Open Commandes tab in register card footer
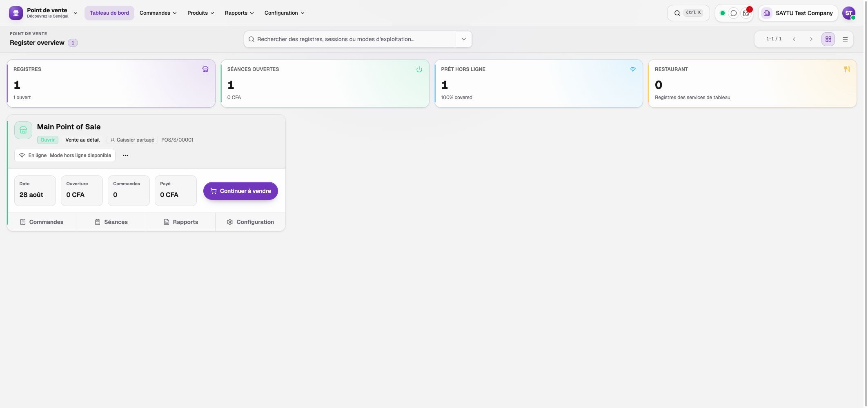The width and height of the screenshot is (868, 408). pyautogui.click(x=42, y=222)
